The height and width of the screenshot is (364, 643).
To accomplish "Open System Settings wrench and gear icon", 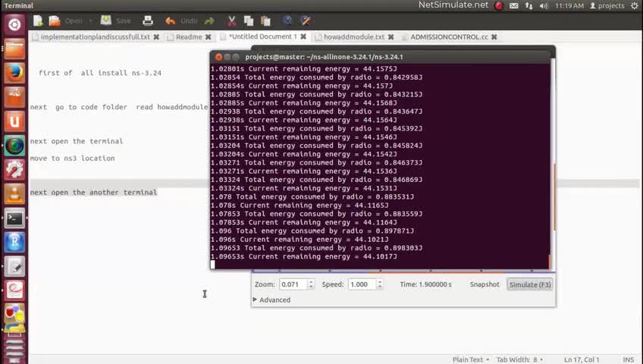I will [14, 170].
